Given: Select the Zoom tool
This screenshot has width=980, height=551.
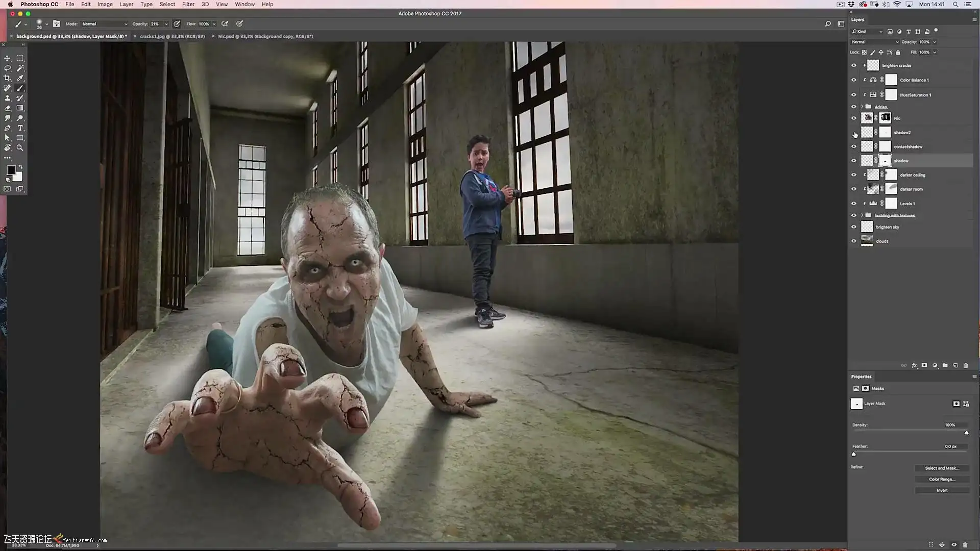Looking at the screenshot, I should pos(20,148).
